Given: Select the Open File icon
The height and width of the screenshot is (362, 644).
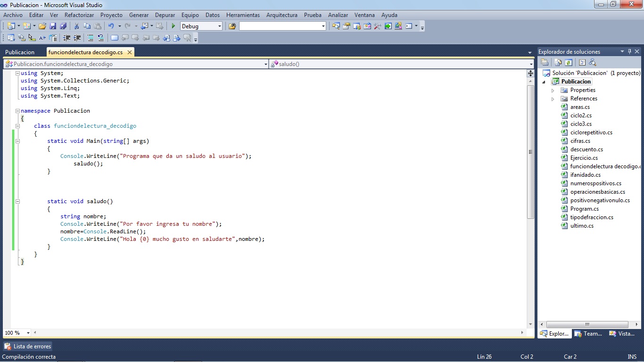Looking at the screenshot, I should click(x=42, y=26).
